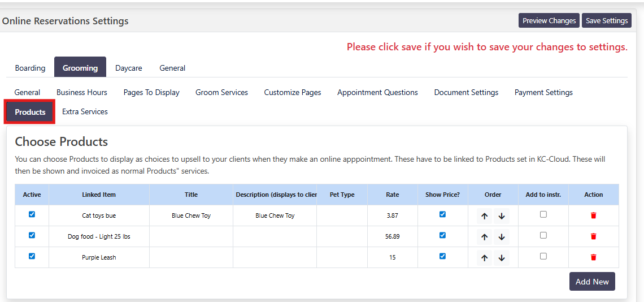This screenshot has height=302, width=644.
Task: Delete the Cat toys bue product row
Action: point(593,215)
